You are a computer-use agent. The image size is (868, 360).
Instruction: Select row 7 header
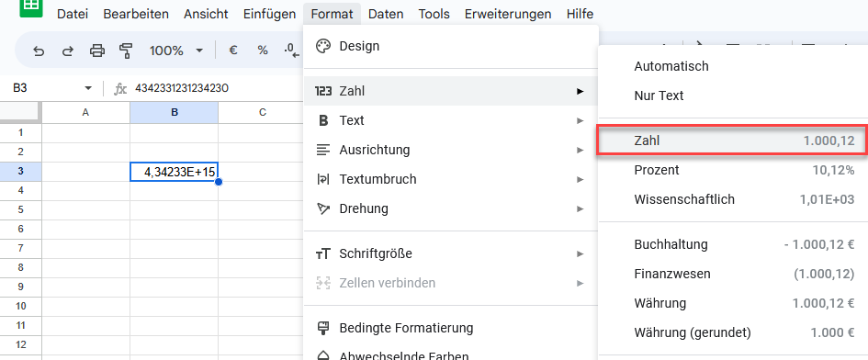[x=21, y=248]
